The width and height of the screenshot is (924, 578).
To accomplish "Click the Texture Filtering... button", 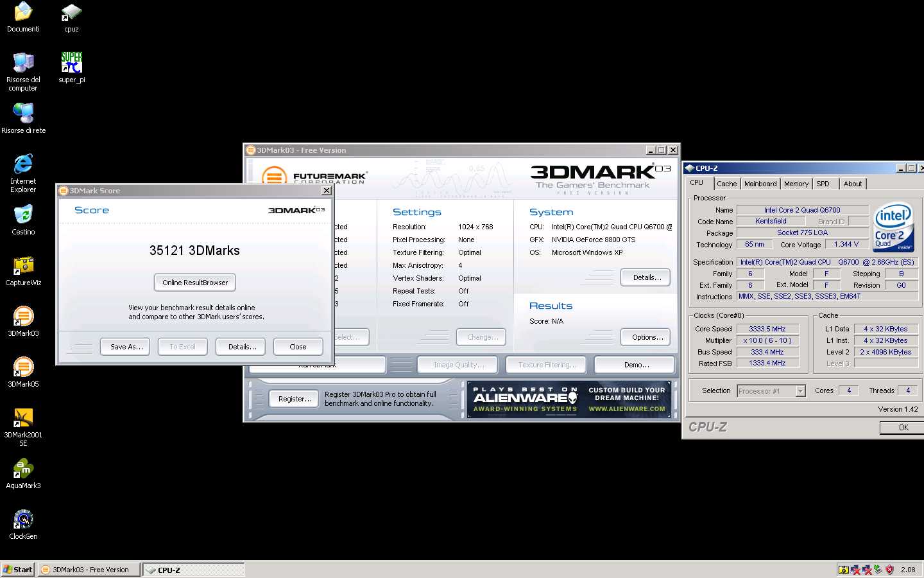I will [546, 365].
